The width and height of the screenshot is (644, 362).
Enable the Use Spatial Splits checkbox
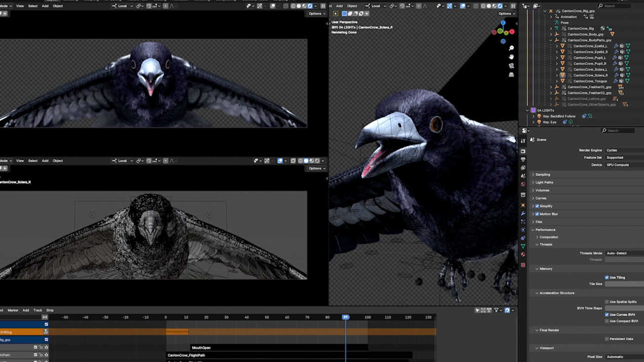[607, 302]
